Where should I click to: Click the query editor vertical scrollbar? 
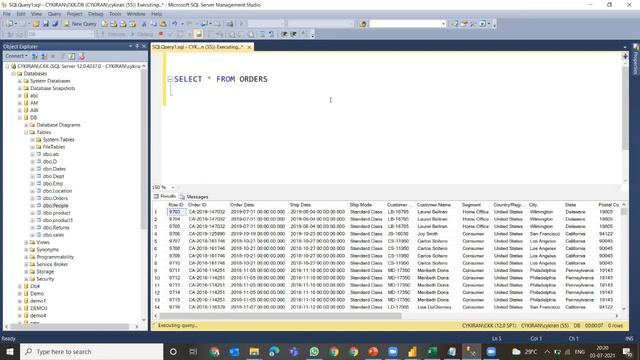625,108
